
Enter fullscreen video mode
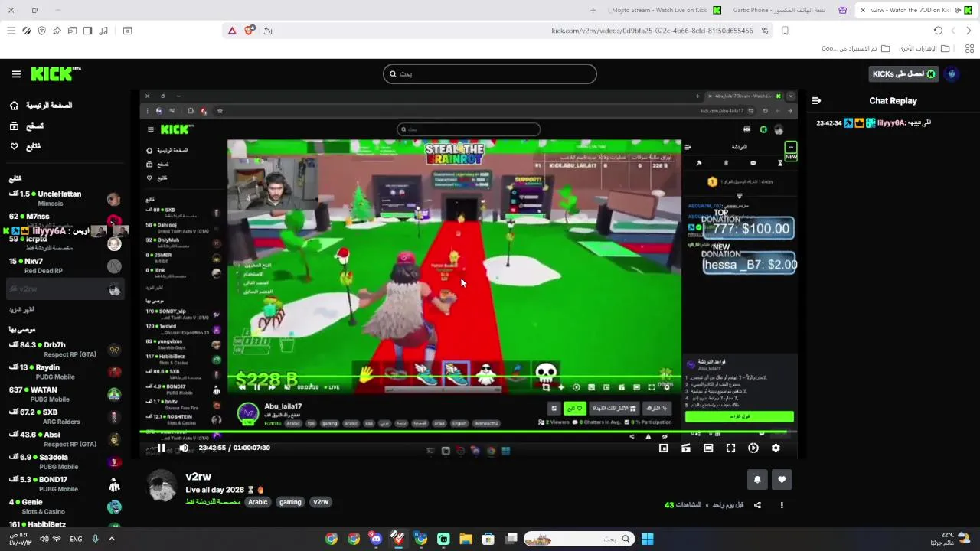point(730,448)
